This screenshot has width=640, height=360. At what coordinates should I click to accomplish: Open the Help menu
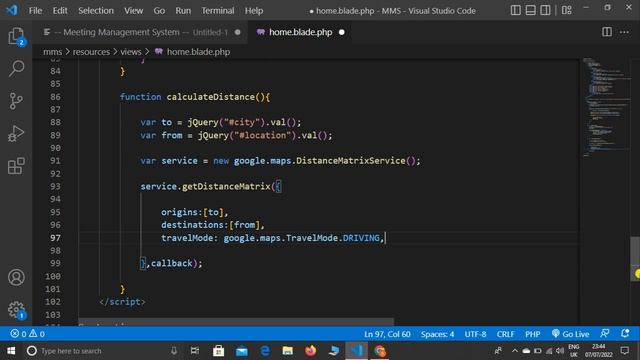(254, 11)
